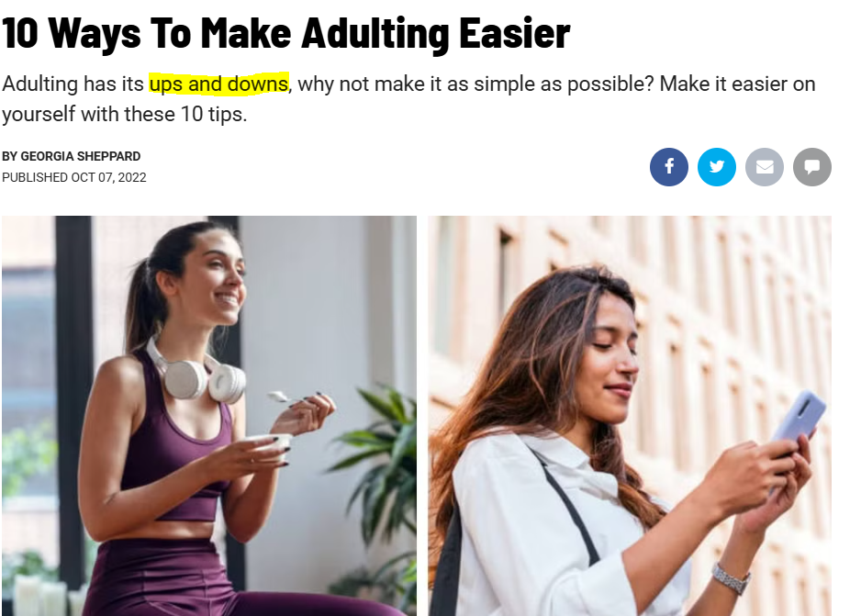Click the silver wristwatch in right photo
Screen dimensions: 861x616
(x=731, y=578)
